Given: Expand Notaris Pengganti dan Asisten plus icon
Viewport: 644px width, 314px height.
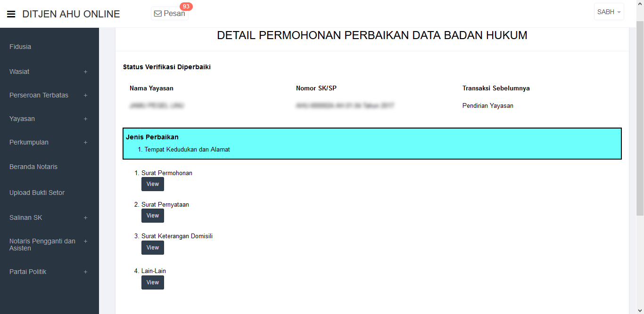Looking at the screenshot, I should (x=85, y=242).
